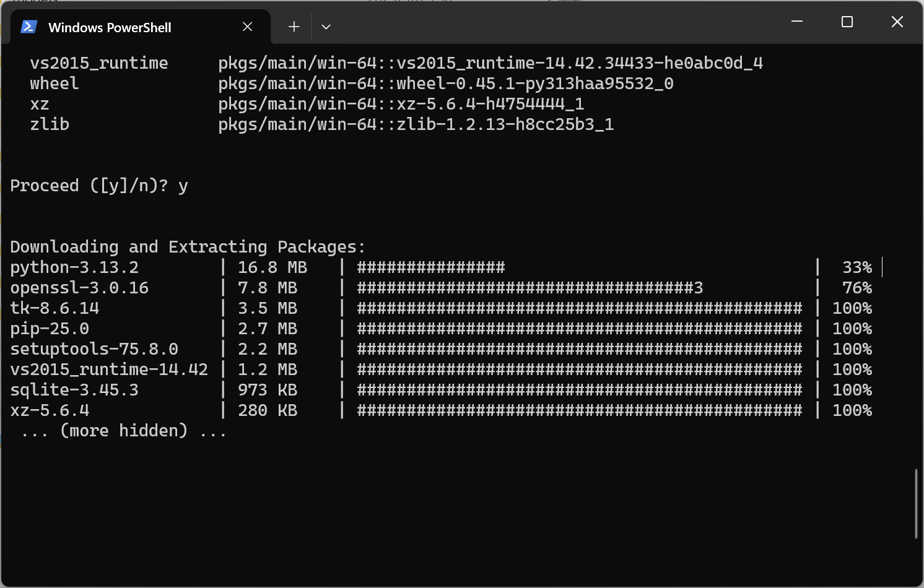Click the PowerShell icon on the tab
This screenshot has width=924, height=588.
(x=28, y=27)
